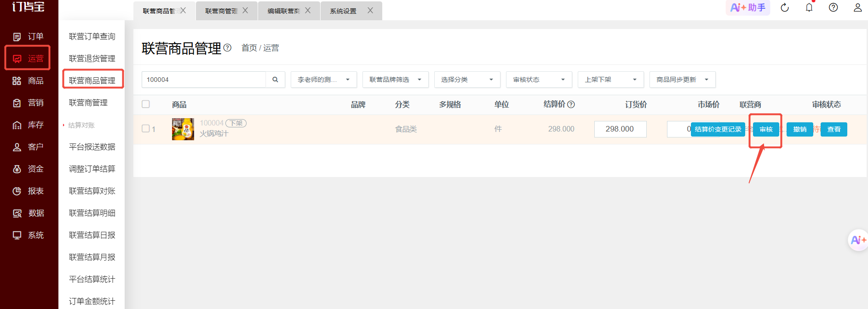Image resolution: width=868 pixels, height=309 pixels.
Task: Select the 运营 sidebar module
Action: pyautogui.click(x=28, y=58)
